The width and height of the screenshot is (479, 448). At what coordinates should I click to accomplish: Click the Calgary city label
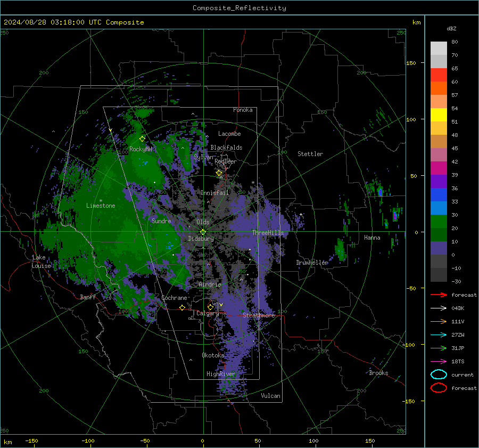coord(208,313)
